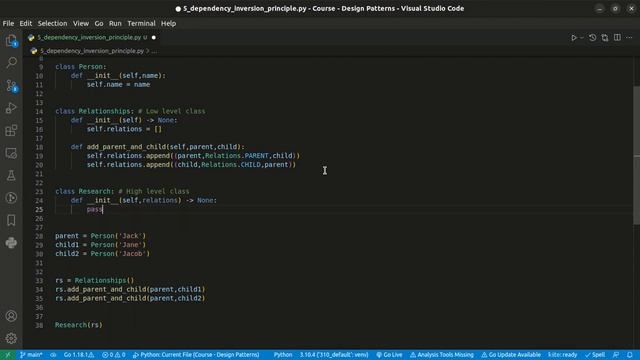This screenshot has height=360, width=640.
Task: Open the Explorer view in activity bar
Action: pyautogui.click(x=11, y=40)
